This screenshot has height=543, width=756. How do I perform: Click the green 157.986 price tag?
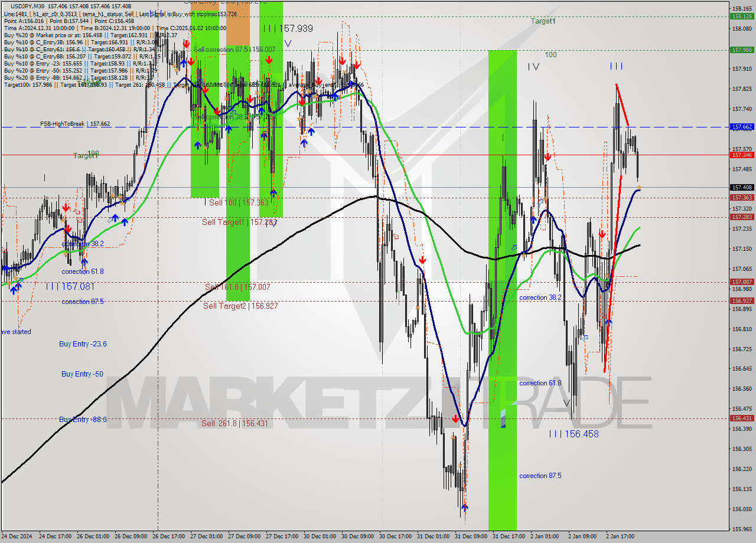[x=742, y=50]
